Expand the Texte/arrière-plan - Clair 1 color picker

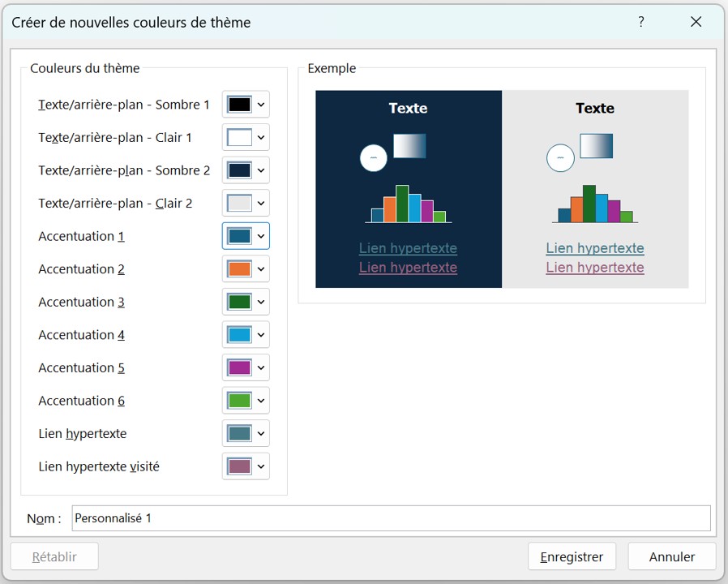pyautogui.click(x=246, y=138)
